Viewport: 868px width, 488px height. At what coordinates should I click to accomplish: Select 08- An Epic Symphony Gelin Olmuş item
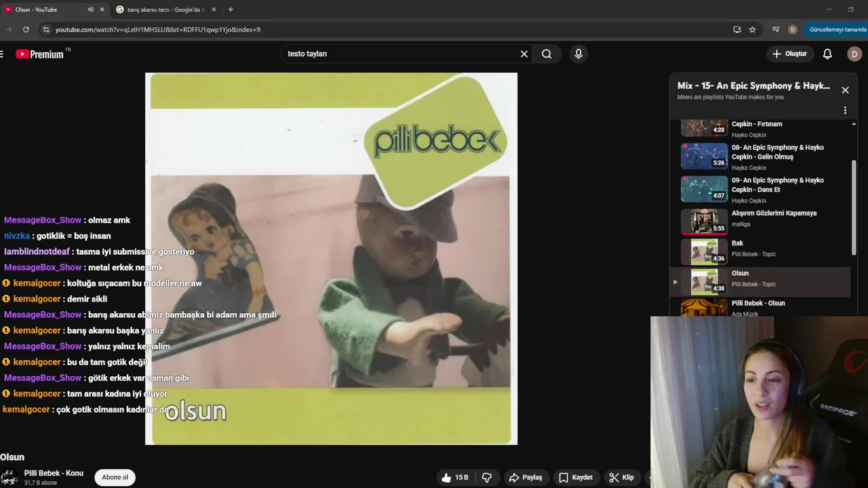760,157
